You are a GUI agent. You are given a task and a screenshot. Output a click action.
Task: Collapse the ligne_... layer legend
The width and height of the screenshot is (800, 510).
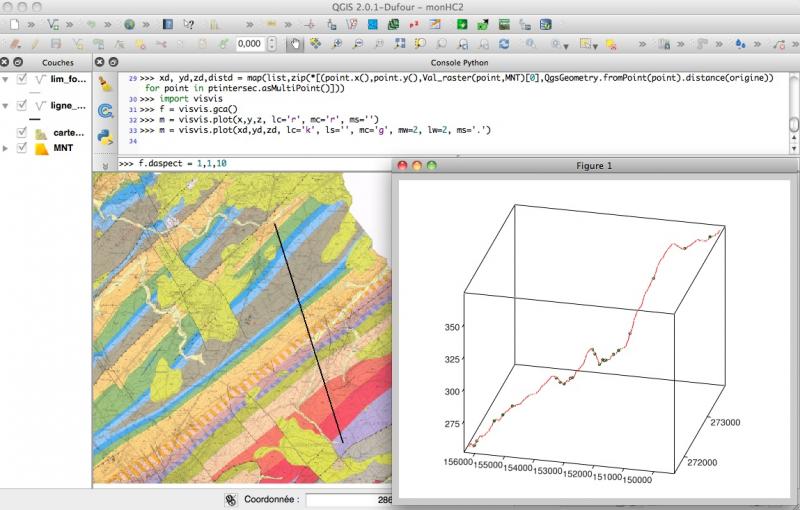tap(7, 105)
